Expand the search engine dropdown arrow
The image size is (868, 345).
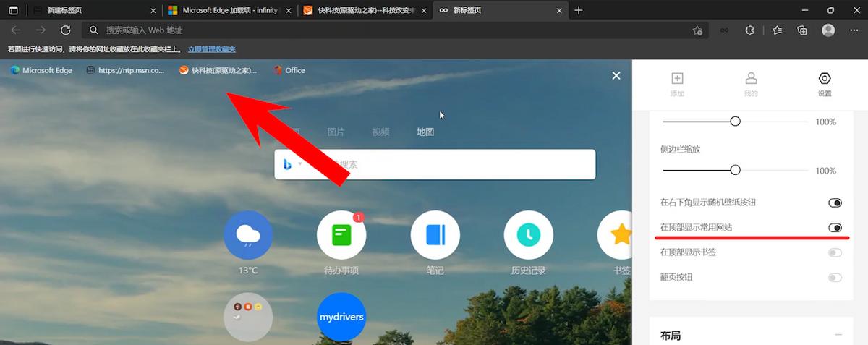[x=300, y=164]
